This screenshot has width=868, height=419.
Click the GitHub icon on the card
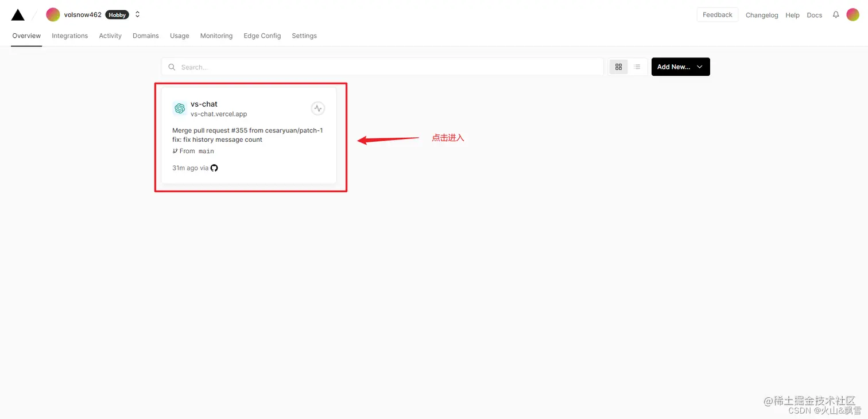pos(214,168)
